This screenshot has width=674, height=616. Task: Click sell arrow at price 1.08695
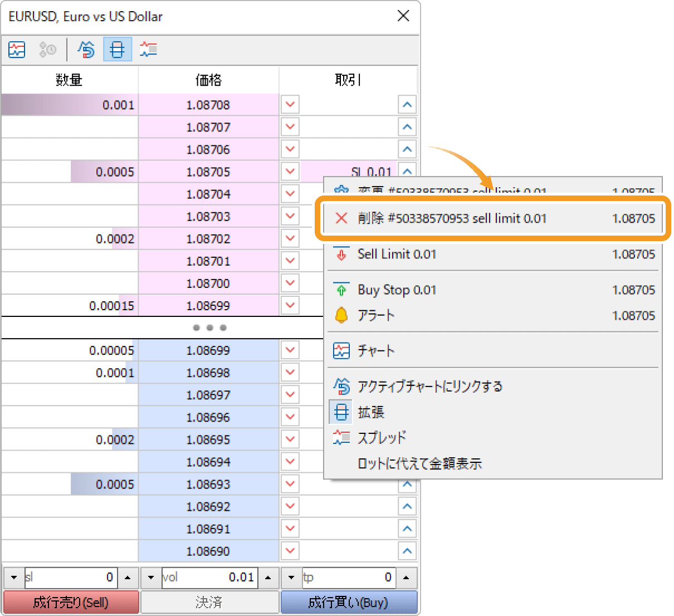(x=290, y=439)
